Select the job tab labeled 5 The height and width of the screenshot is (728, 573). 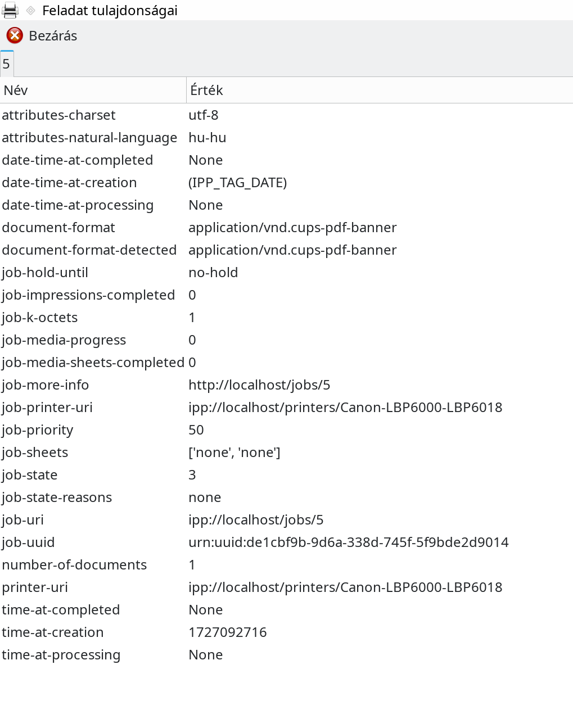tap(7, 64)
